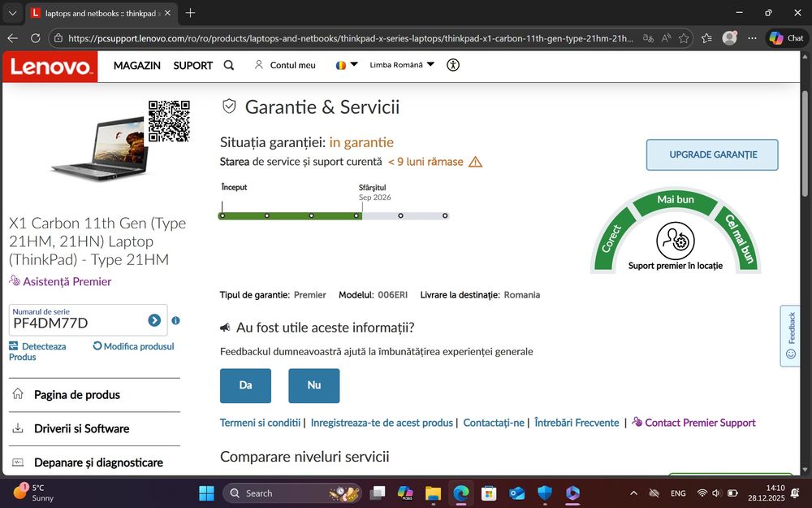Show hidden tray icons chevron
812x508 pixels.
pyautogui.click(x=633, y=493)
